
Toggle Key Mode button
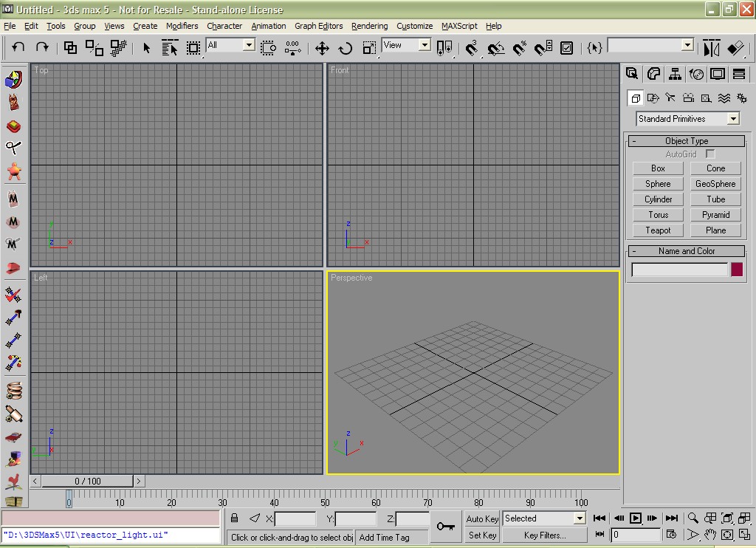pyautogui.click(x=599, y=535)
